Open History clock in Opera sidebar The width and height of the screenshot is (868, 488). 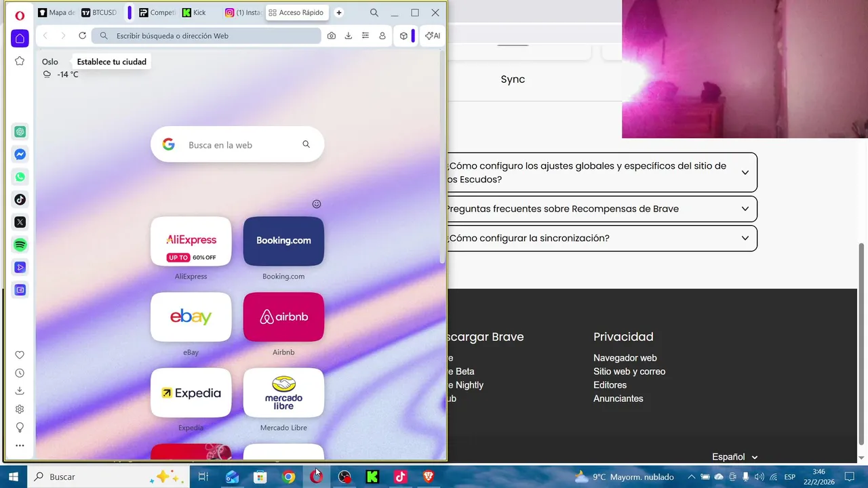tap(20, 373)
